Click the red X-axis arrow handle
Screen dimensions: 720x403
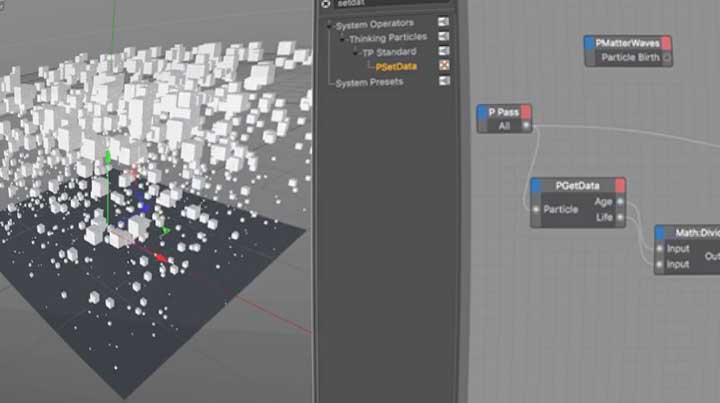click(162, 259)
